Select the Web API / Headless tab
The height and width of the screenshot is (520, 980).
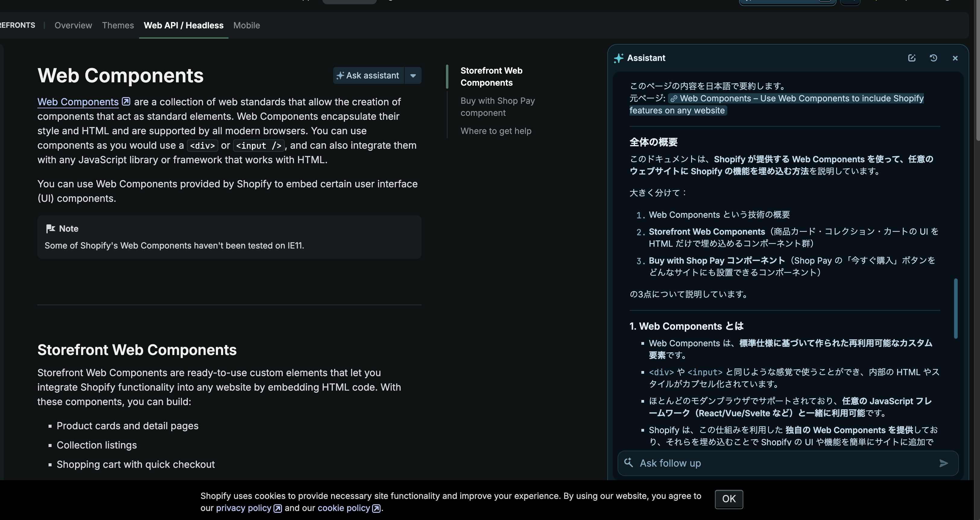tap(183, 26)
